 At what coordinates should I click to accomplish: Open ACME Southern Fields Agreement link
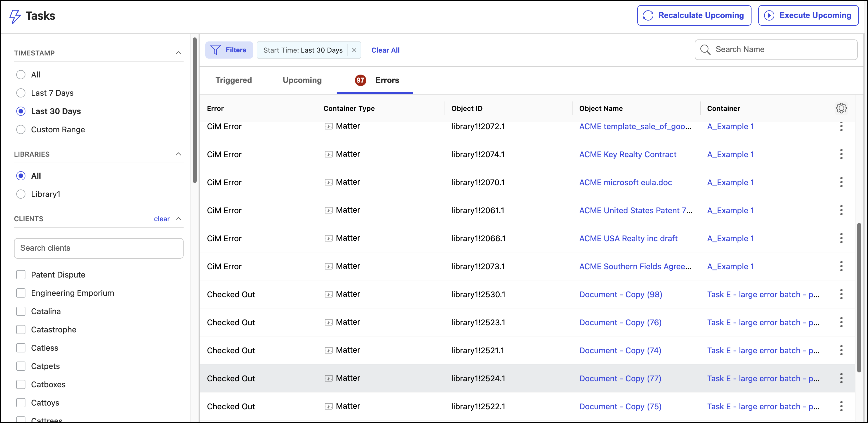635,266
